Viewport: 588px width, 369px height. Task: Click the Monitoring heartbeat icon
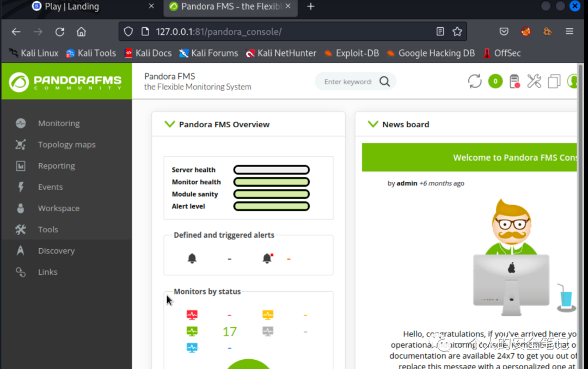pos(21,123)
